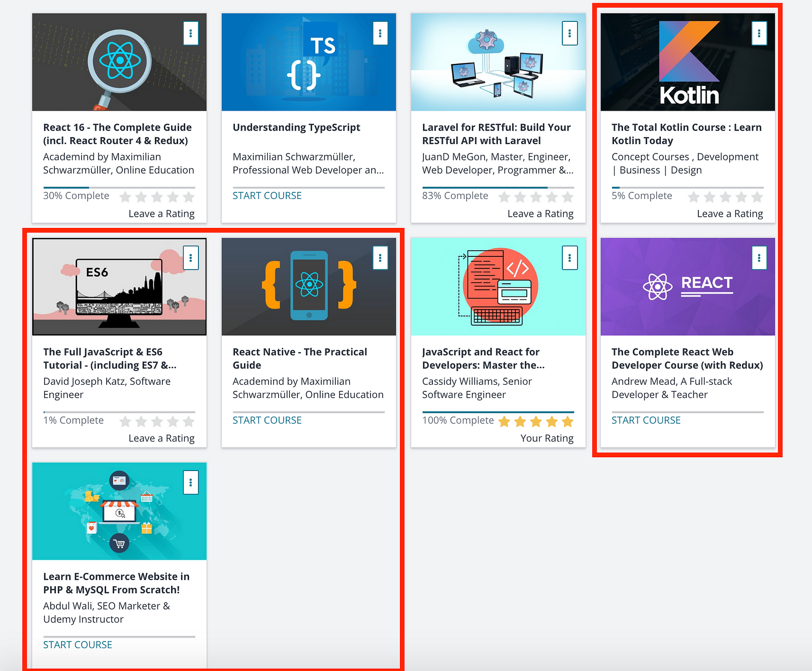Open options menu on Learn E-Commerce Website card

pos(190,483)
